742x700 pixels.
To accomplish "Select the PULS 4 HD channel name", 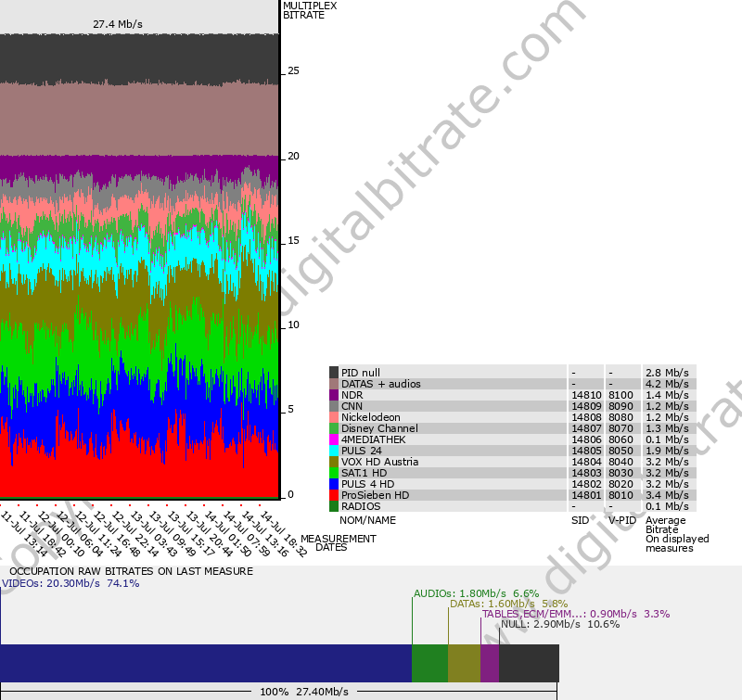I will [367, 484].
